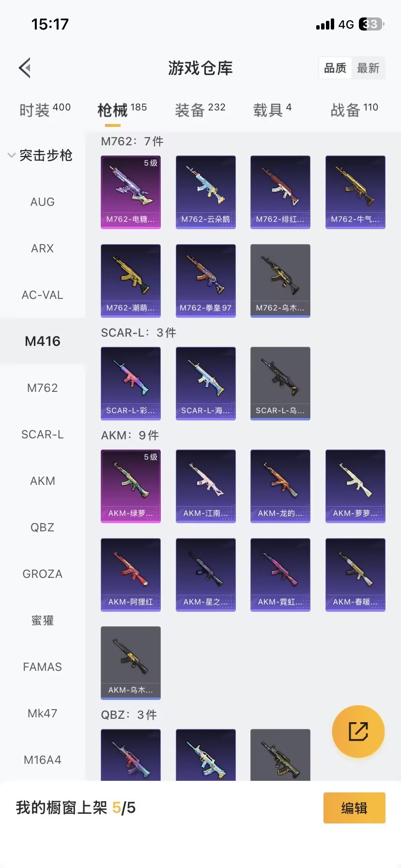This screenshot has width=401, height=868.
Task: Open the AKM-乌木 skin item
Action: 131,663
